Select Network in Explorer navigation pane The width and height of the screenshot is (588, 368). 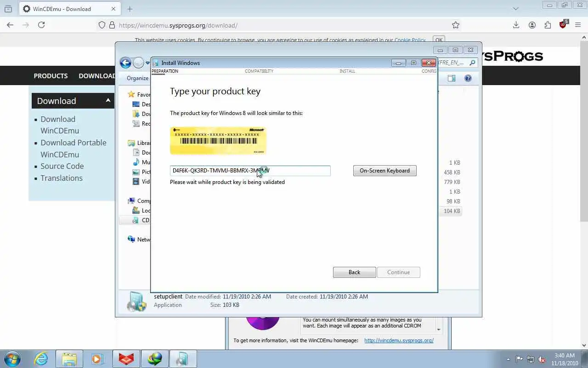[139, 240]
